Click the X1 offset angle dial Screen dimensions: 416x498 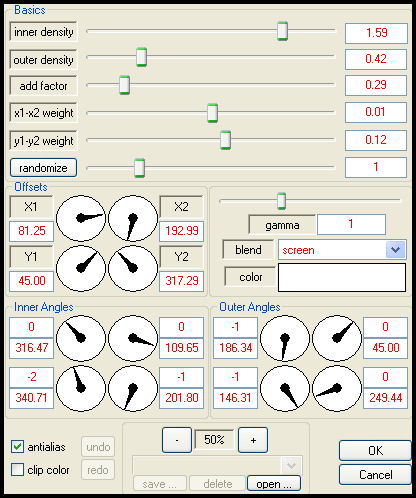81,218
